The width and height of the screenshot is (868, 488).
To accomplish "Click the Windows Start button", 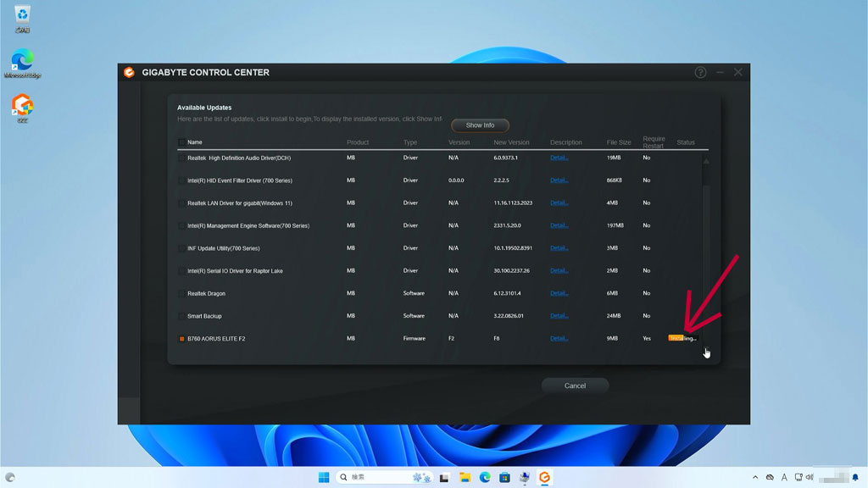I will pyautogui.click(x=324, y=477).
